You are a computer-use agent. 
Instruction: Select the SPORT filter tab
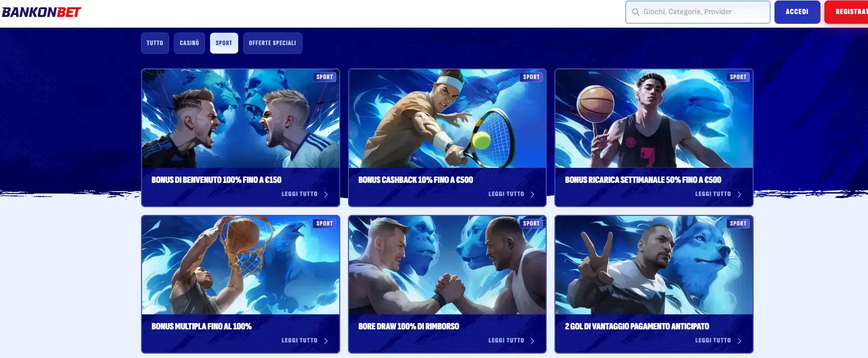pyautogui.click(x=224, y=43)
